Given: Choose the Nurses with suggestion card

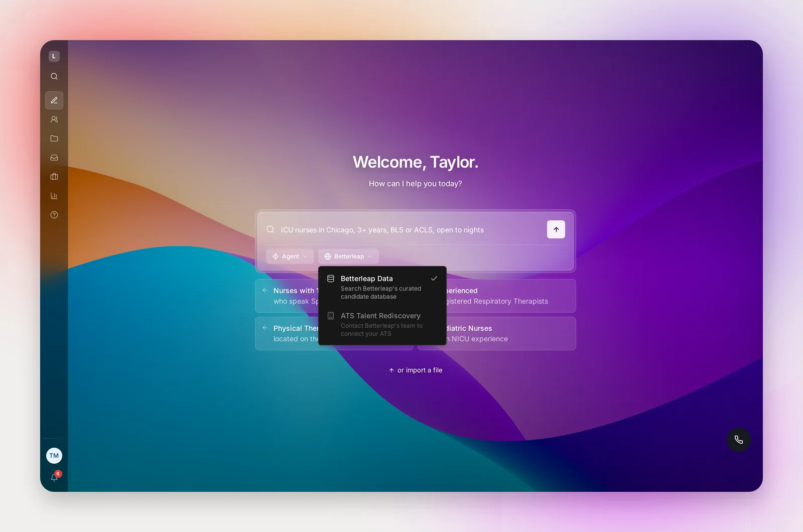Looking at the screenshot, I should (287, 296).
